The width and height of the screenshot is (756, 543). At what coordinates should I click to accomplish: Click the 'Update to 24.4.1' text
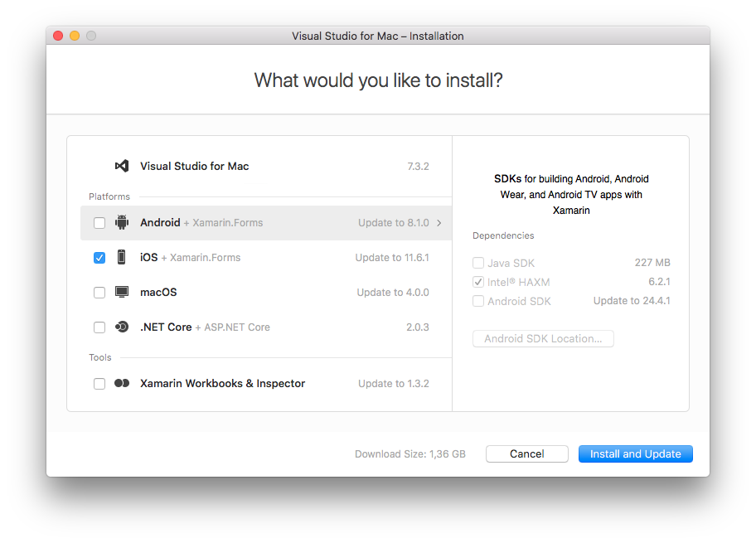click(632, 300)
